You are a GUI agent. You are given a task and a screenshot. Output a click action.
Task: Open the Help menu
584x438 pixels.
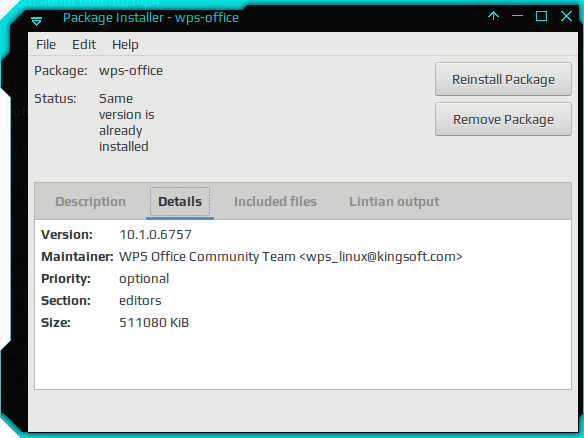point(125,45)
